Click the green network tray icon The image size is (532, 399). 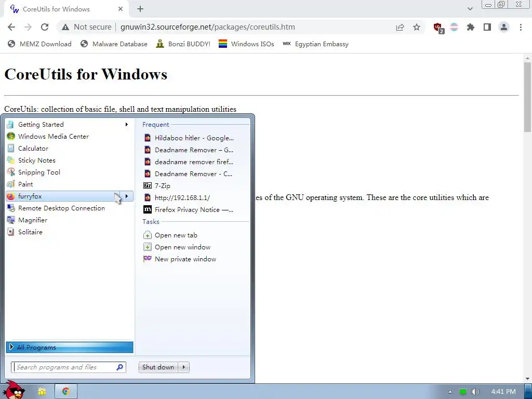(x=463, y=392)
